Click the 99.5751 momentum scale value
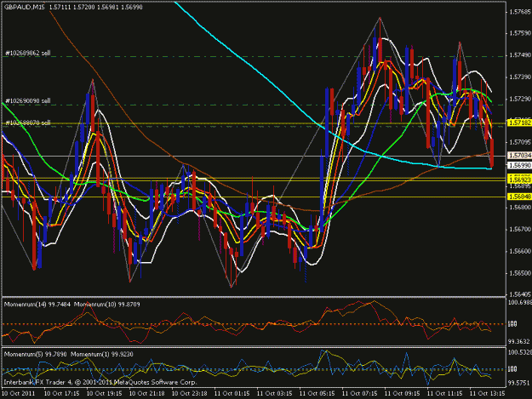Viewport: 532px width, 399px height. (x=519, y=383)
